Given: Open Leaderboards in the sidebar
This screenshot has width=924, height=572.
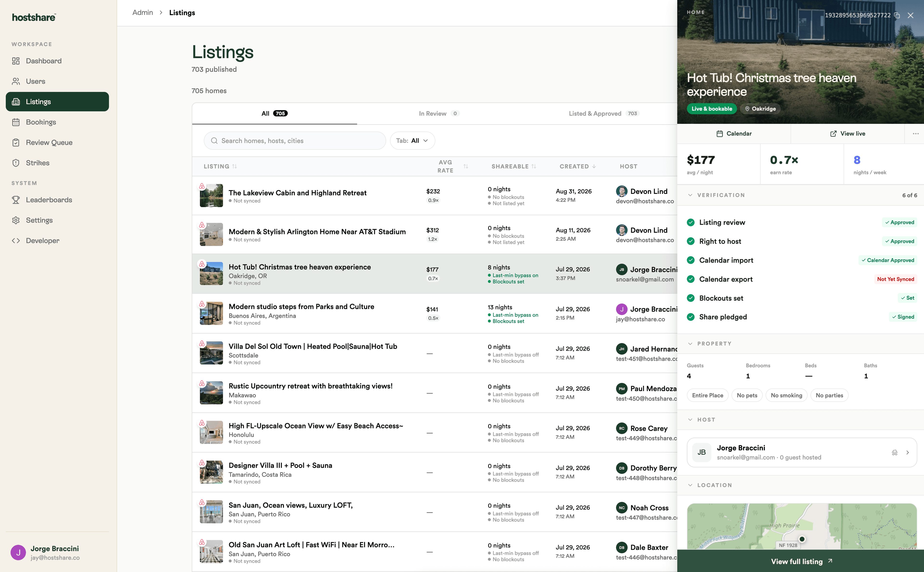Looking at the screenshot, I should pos(57,200).
